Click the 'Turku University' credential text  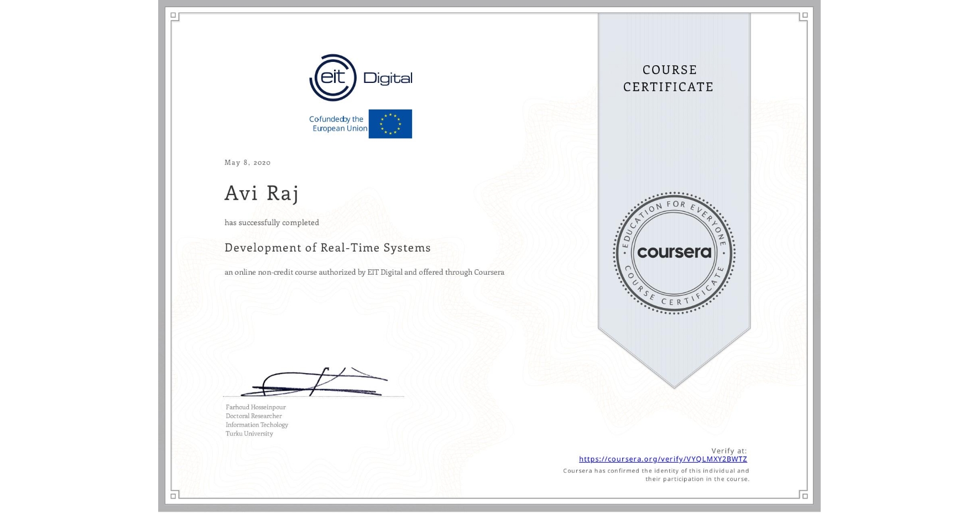pyautogui.click(x=248, y=435)
